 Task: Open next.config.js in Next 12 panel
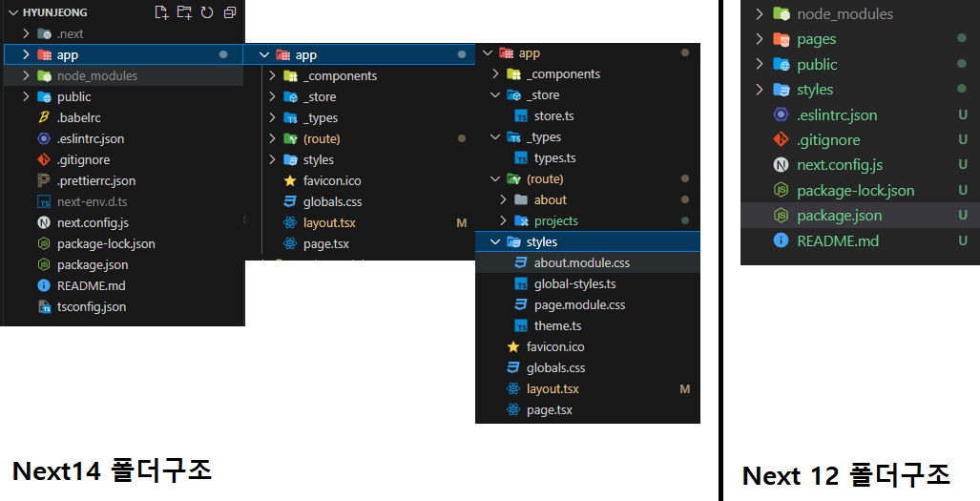pos(840,165)
